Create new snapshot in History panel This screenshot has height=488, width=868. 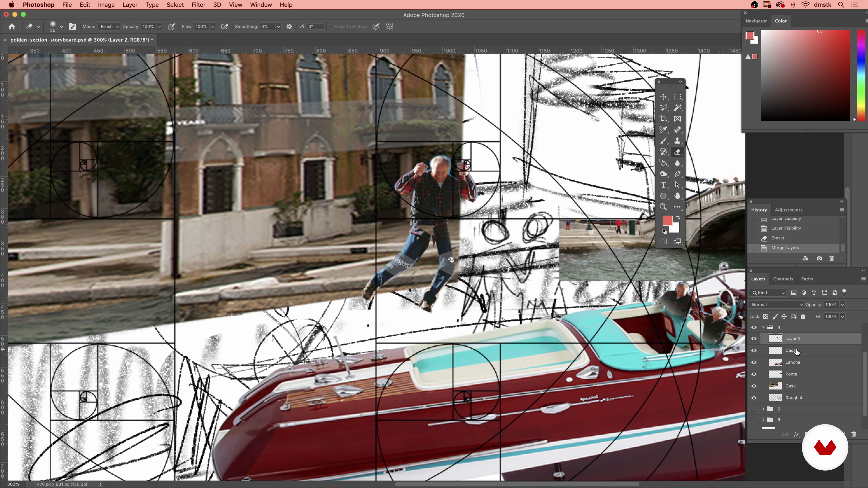(819, 258)
